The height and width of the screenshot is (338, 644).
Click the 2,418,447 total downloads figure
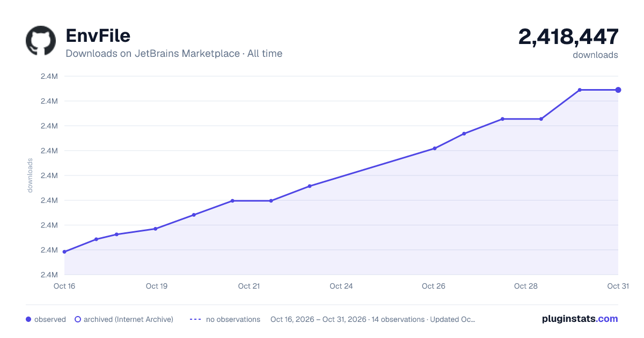[568, 36]
